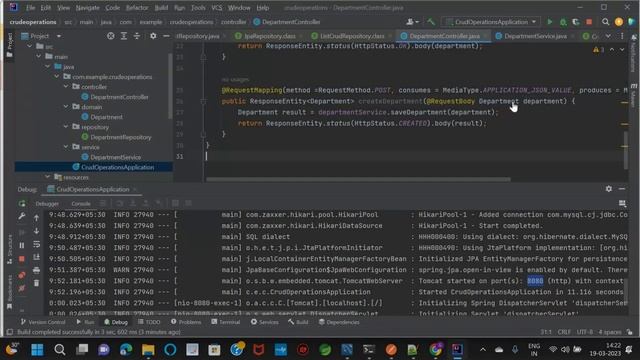Click UTF-8 encoding in status bar
640x360 pixels.
click(x=585, y=332)
